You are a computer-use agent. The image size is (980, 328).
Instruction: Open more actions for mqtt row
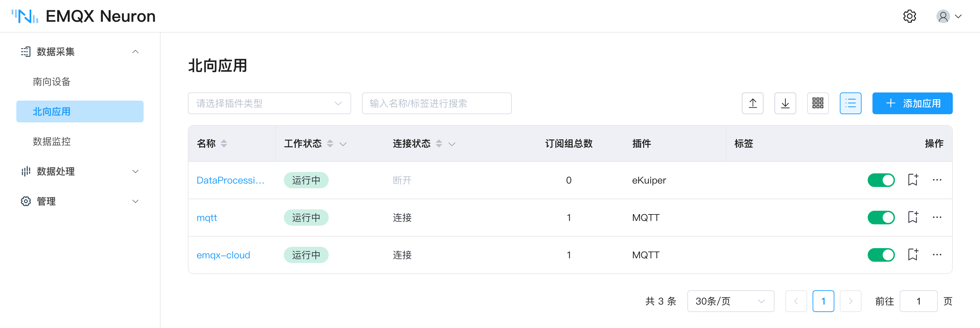(x=937, y=218)
